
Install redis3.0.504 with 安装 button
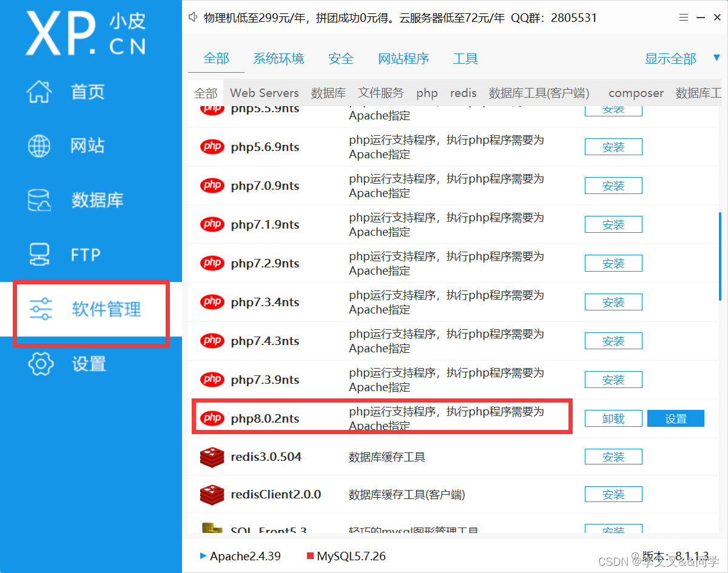click(613, 457)
